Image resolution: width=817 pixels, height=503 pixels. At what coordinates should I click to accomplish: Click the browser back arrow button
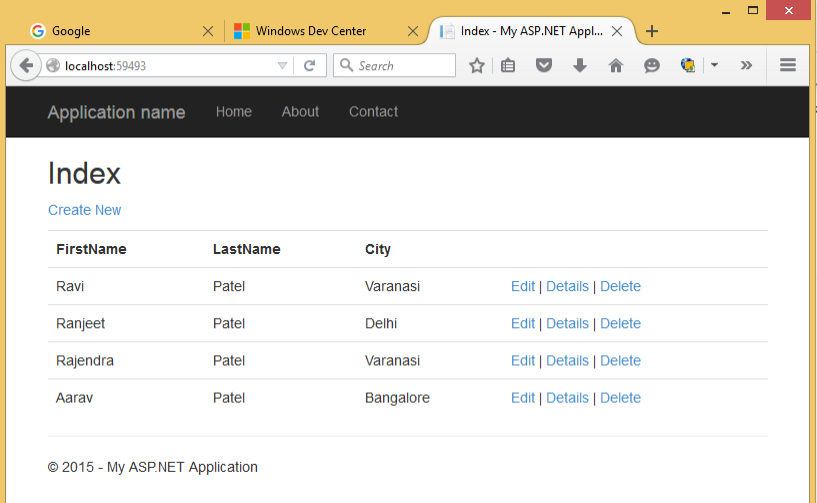26,66
